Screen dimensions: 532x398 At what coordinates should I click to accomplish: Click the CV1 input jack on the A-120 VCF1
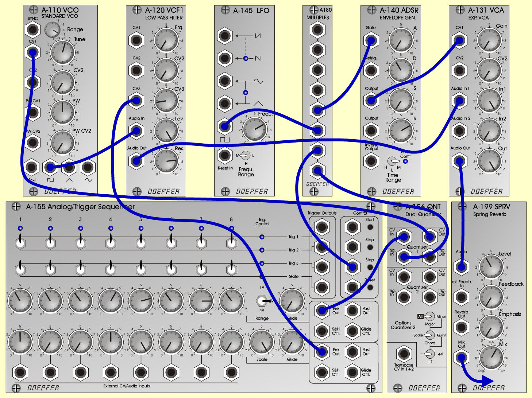(136, 40)
